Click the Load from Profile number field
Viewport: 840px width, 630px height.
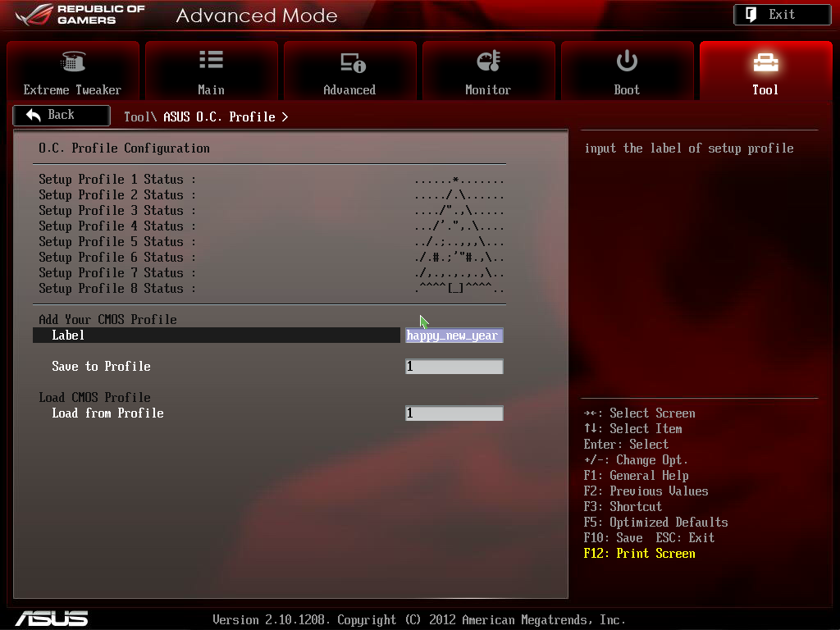pyautogui.click(x=454, y=413)
